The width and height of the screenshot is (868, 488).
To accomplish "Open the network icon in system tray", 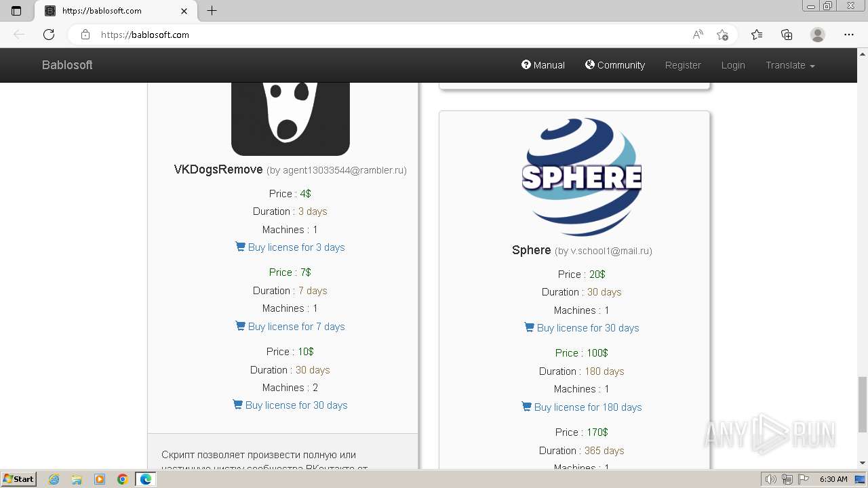I will pyautogui.click(x=787, y=479).
